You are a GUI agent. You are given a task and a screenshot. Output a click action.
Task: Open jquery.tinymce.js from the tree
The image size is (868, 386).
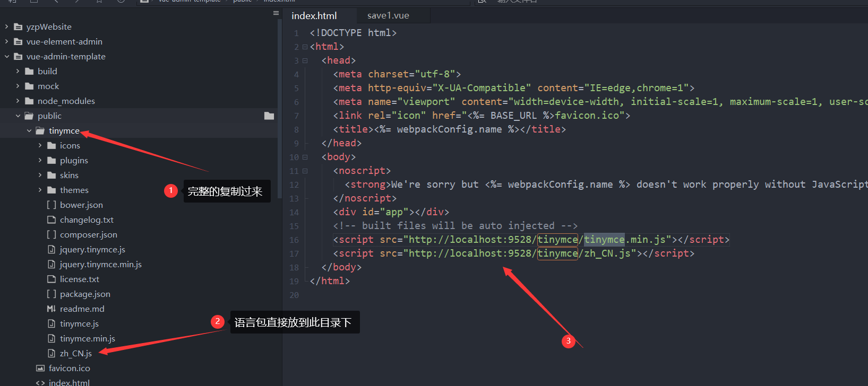[92, 249]
